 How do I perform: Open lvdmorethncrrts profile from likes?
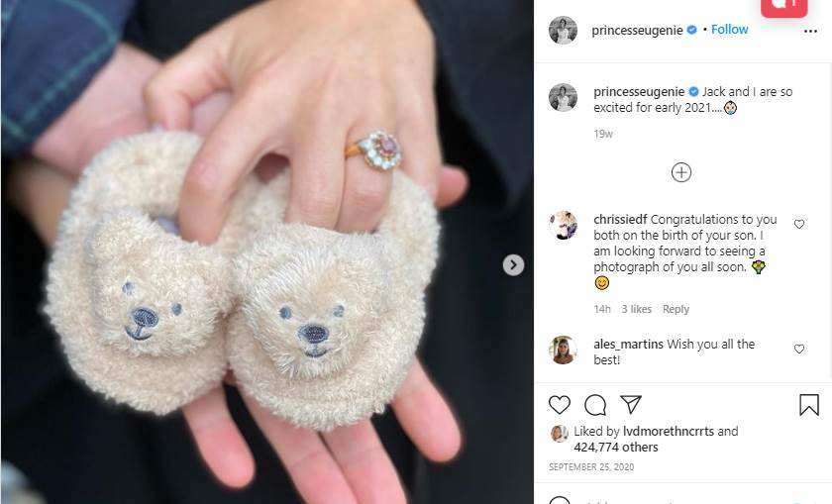pos(668,432)
